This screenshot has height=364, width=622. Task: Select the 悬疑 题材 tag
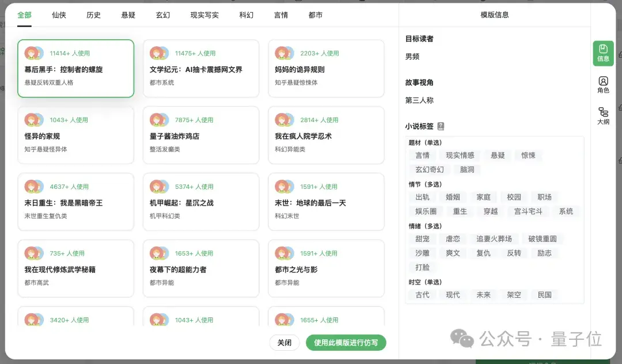498,155
